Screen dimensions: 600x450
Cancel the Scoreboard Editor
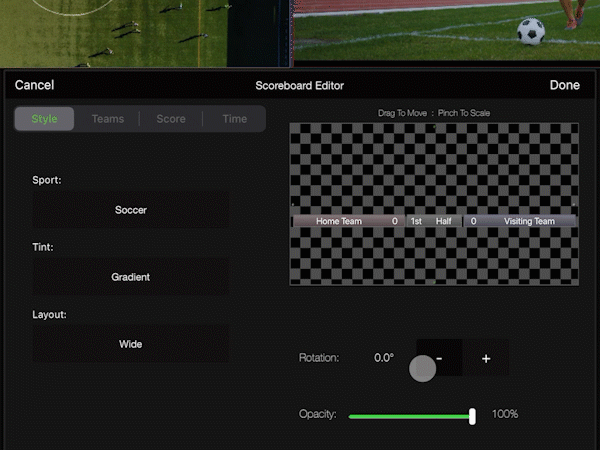coord(34,86)
